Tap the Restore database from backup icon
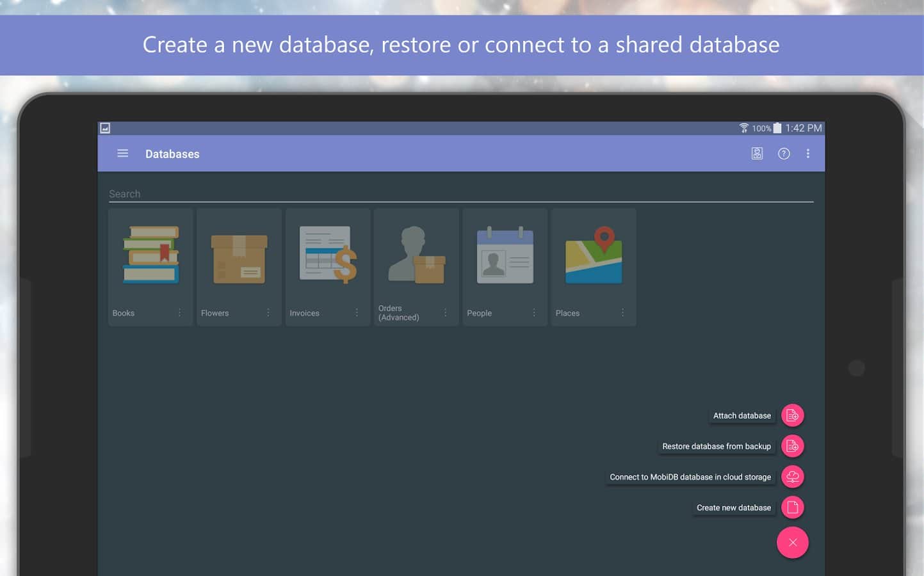 click(x=792, y=446)
